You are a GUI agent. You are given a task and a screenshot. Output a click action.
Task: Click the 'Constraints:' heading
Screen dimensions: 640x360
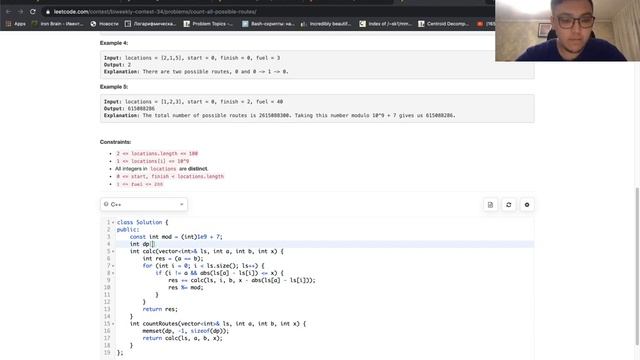tap(116, 142)
